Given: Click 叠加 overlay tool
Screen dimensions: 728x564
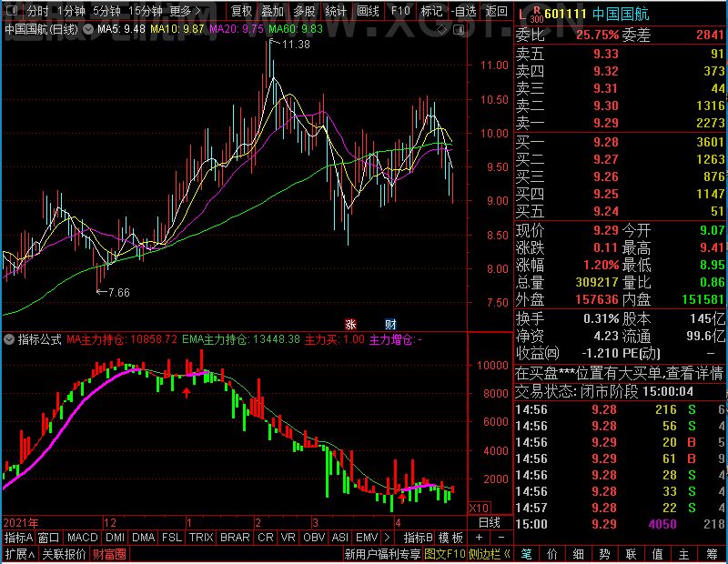Looking at the screenshot, I should tap(272, 11).
